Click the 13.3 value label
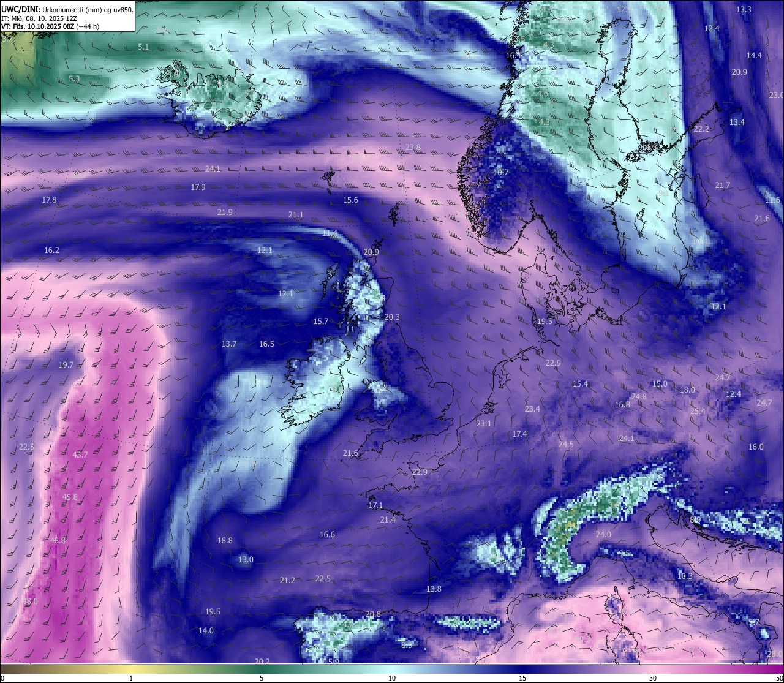Viewport: 784px width, 683px height. [x=744, y=9]
